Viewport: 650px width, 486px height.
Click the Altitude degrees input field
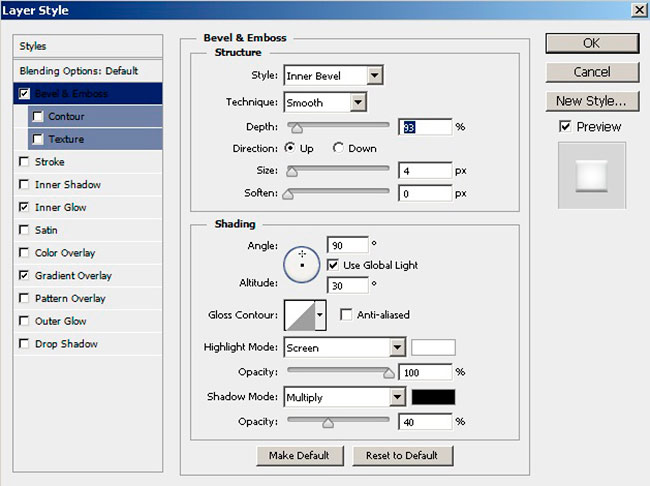click(x=347, y=285)
